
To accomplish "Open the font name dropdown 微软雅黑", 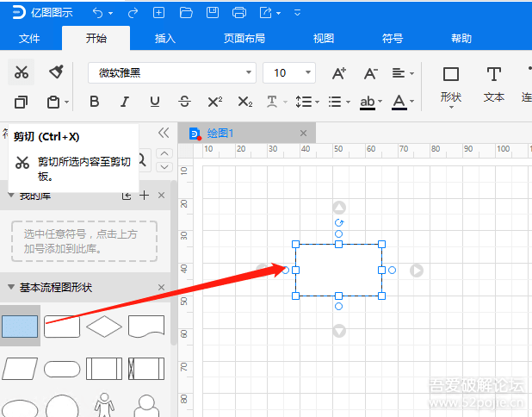I will tap(172, 73).
